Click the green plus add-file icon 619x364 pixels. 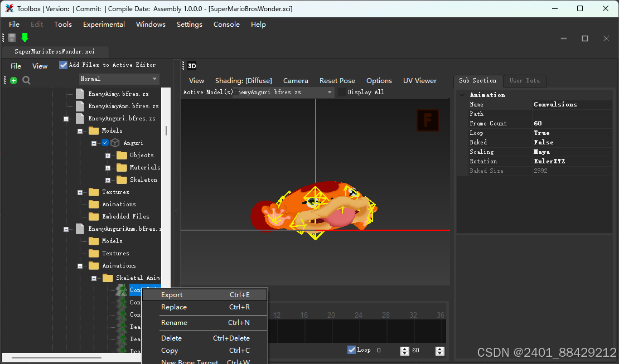(x=14, y=80)
